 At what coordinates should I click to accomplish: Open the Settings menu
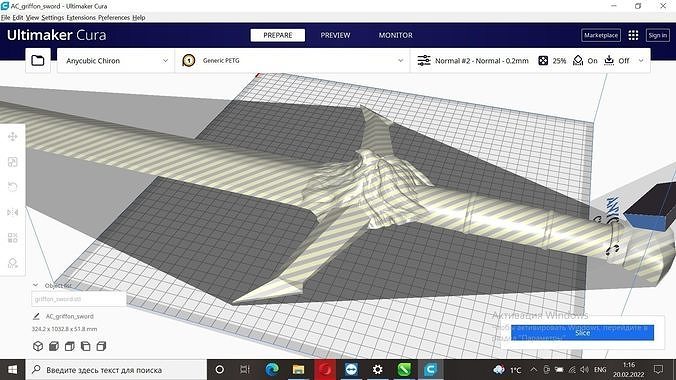[53, 18]
